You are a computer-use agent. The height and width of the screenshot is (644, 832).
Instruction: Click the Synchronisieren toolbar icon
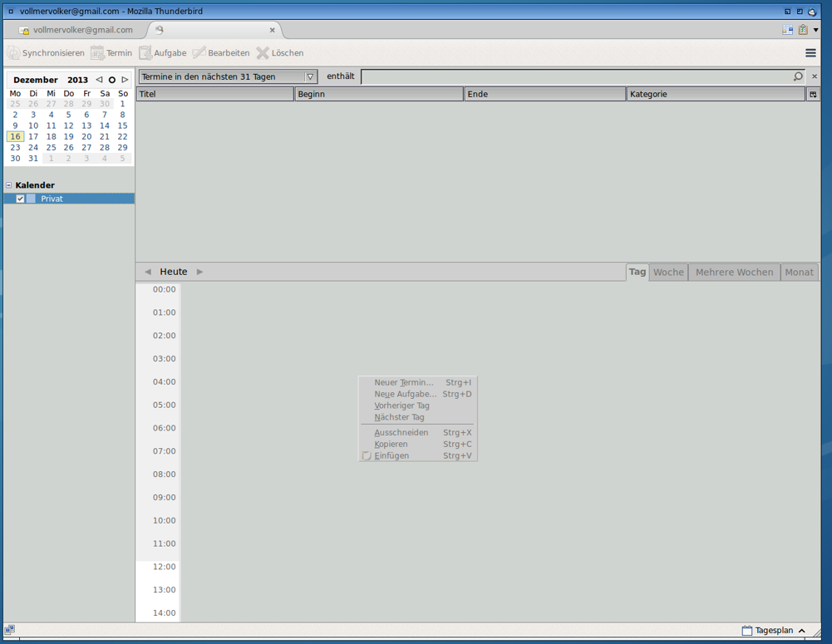[14, 53]
